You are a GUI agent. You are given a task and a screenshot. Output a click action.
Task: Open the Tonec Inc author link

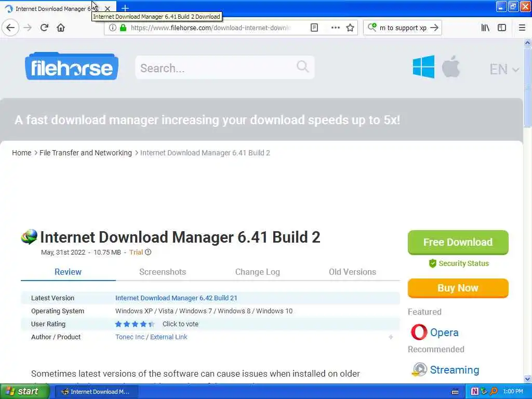tap(129, 337)
